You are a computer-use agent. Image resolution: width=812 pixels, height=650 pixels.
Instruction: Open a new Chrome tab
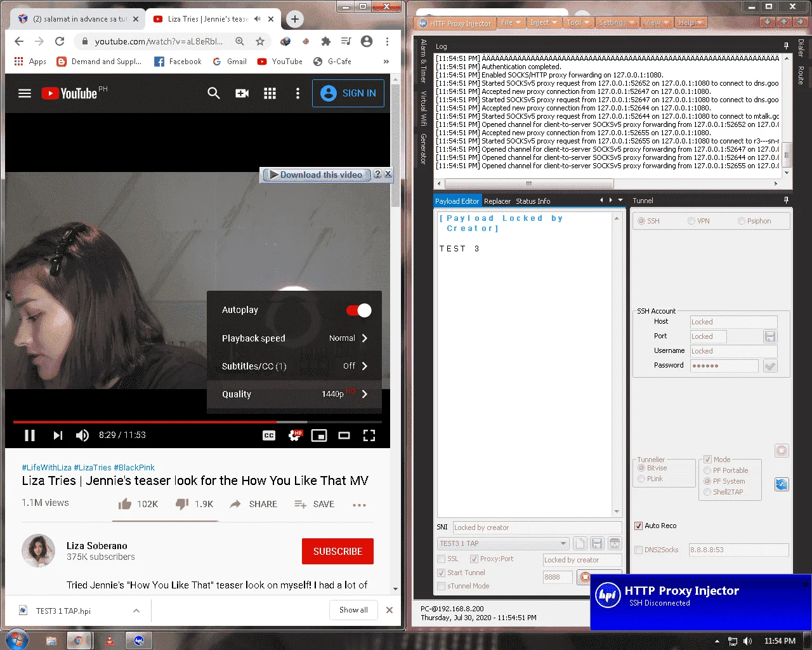pos(295,19)
